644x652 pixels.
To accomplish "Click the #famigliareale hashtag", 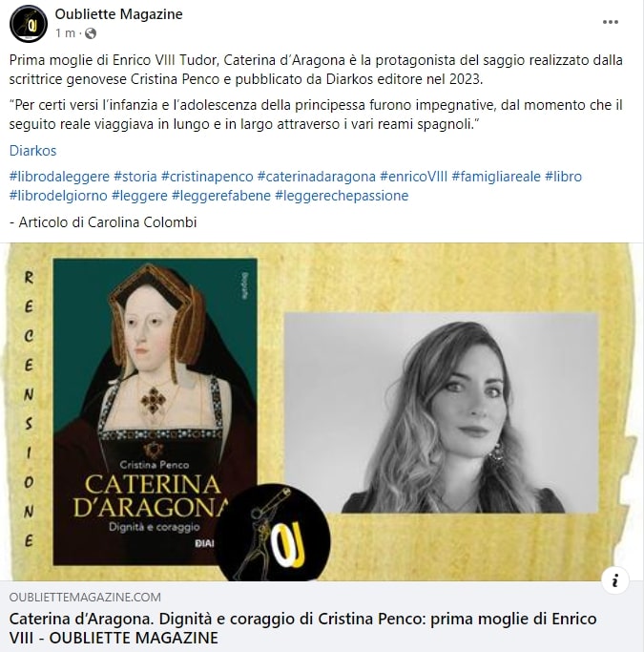I will coord(496,177).
